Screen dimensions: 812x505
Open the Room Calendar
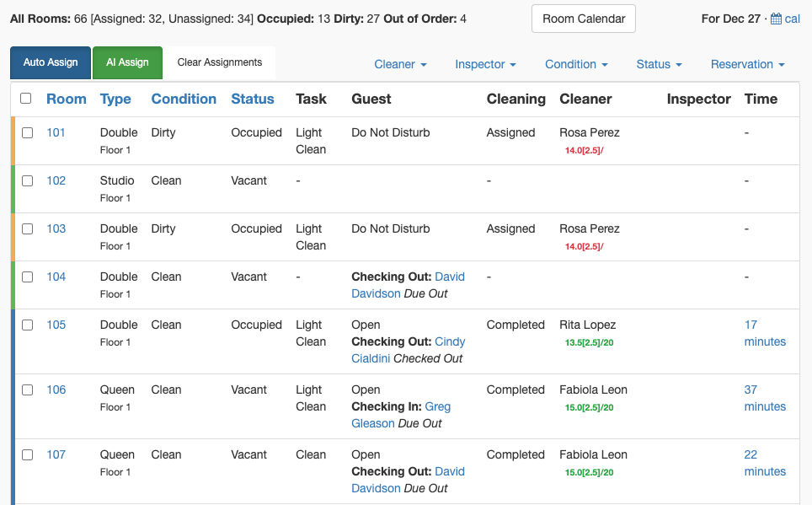[x=584, y=19]
